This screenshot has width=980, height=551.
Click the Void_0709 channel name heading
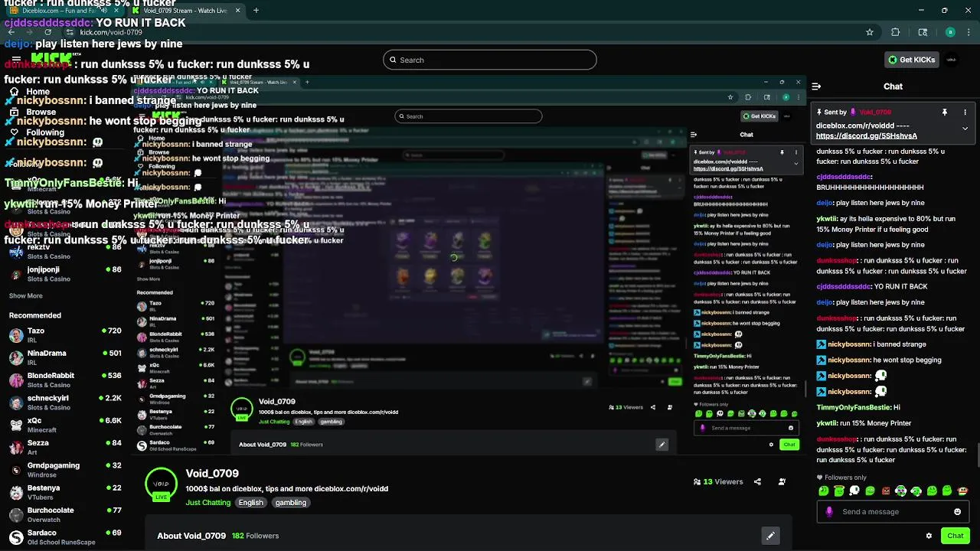pos(212,474)
